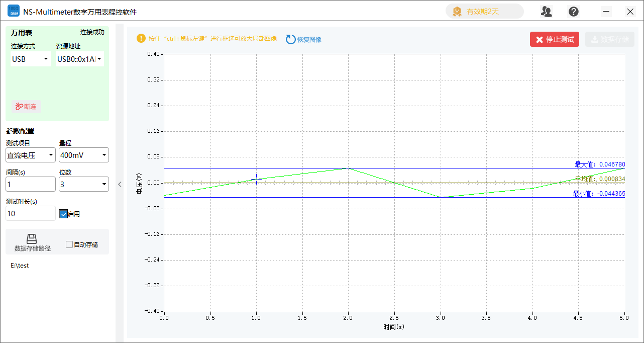The width and height of the screenshot is (644, 343).
Task: Open the user account icon
Action: (x=547, y=12)
